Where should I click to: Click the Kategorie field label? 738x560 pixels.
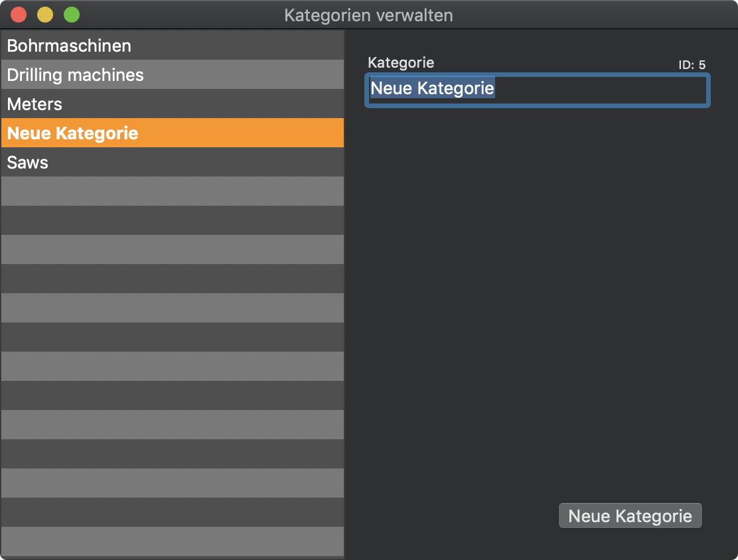pyautogui.click(x=401, y=62)
